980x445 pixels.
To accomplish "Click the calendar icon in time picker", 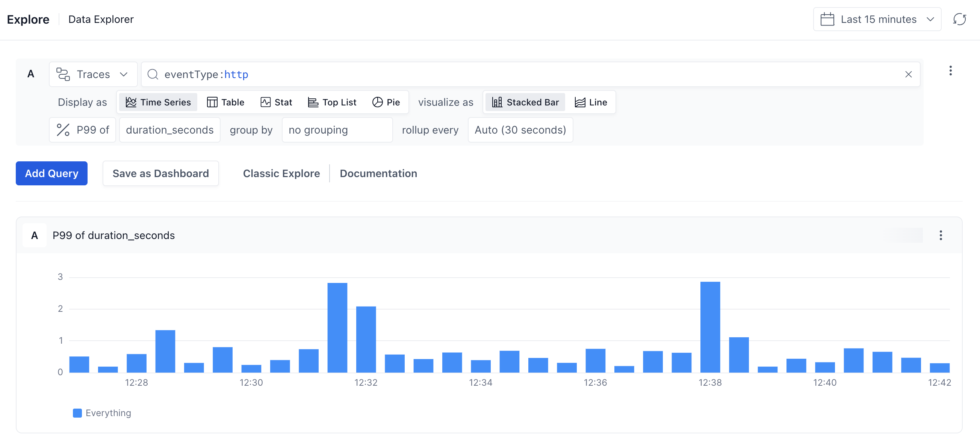I will click(827, 20).
